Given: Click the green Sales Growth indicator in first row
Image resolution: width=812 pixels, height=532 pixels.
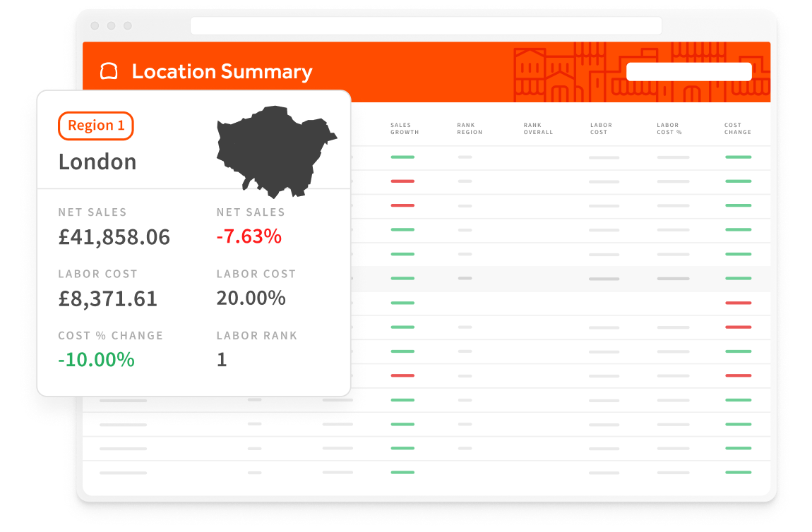Looking at the screenshot, I should [x=402, y=158].
